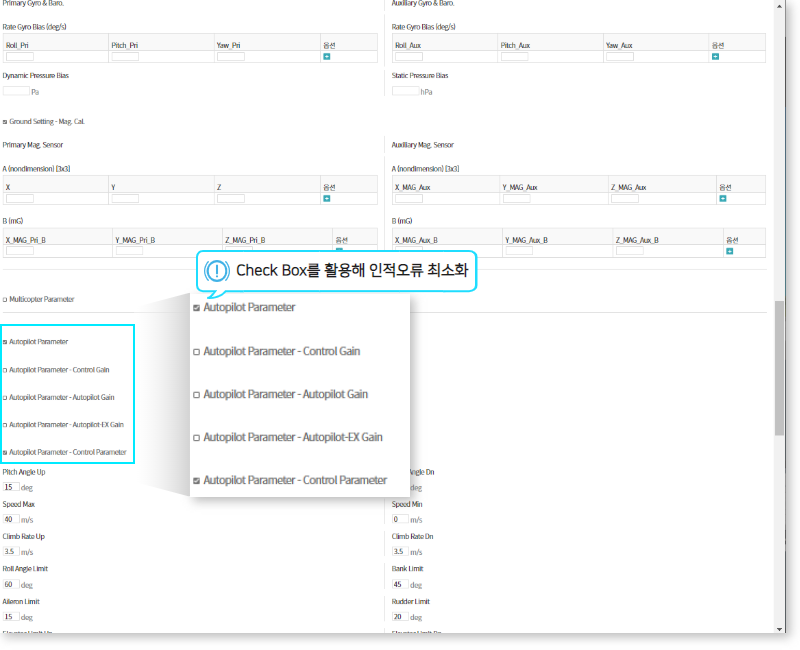Click the plus icon in Auxiliary Rate Gyro Bias row
This screenshot has height=650, width=800.
pos(715,57)
